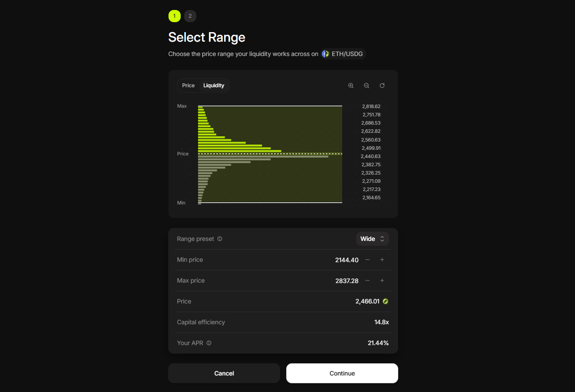The image size is (575, 392).
Task: Click the 2,622.82 axis price label
Action: [x=371, y=131]
